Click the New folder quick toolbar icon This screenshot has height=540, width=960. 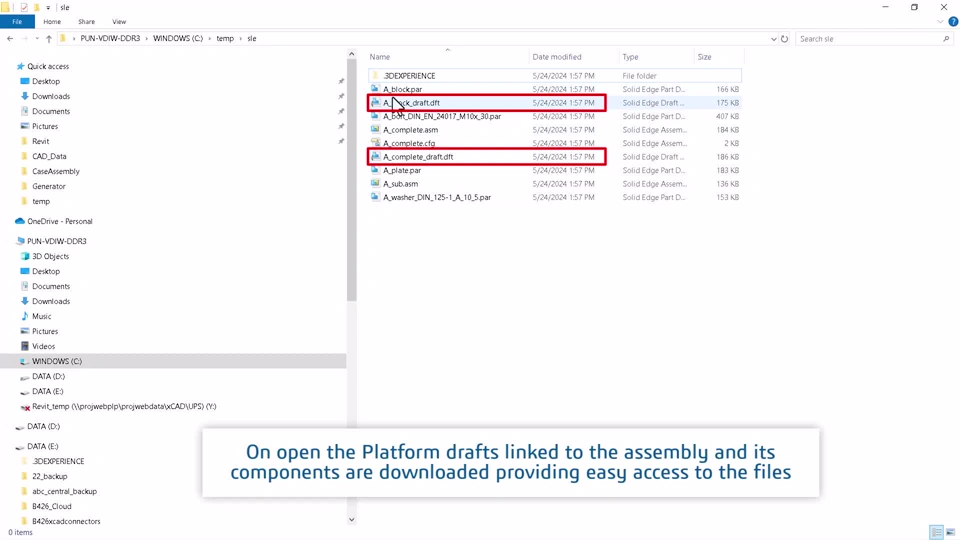37,7
